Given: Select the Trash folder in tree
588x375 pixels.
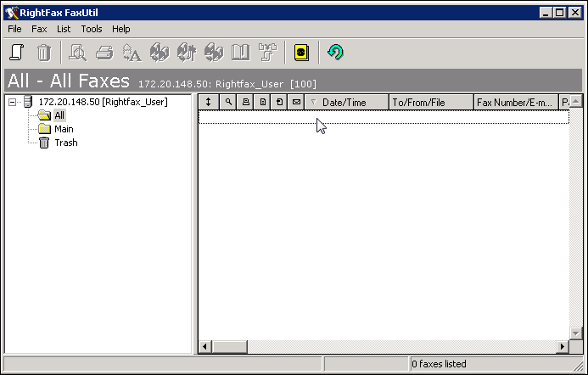Looking at the screenshot, I should (x=66, y=143).
